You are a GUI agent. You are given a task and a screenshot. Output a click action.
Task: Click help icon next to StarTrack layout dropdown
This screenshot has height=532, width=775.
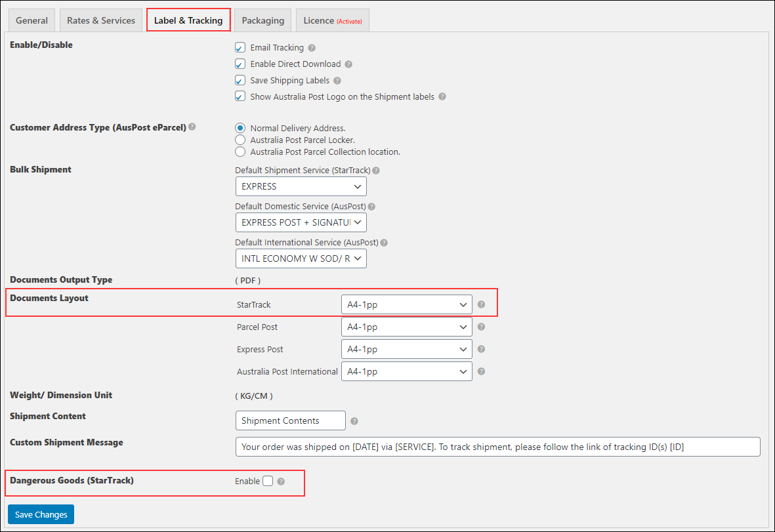pyautogui.click(x=481, y=304)
